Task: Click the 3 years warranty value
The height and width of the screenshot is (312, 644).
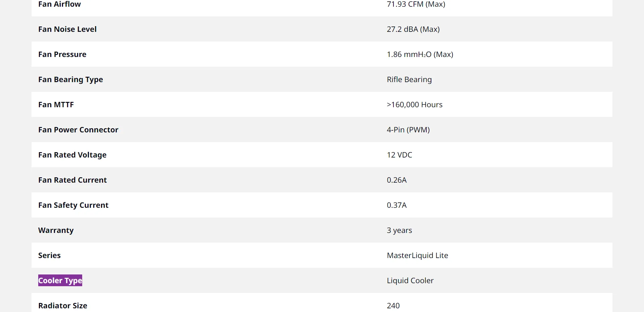Action: 399,230
